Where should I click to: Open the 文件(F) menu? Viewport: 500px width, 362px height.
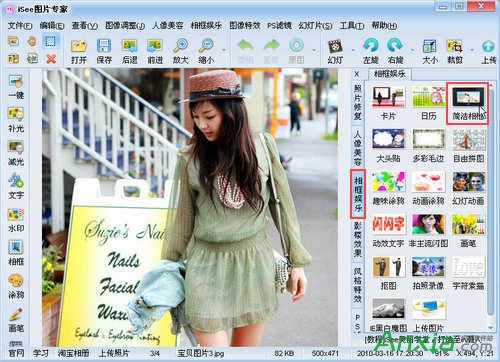coord(20,26)
